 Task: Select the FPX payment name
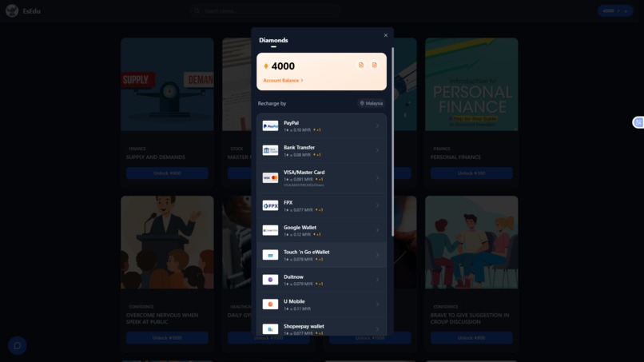tap(288, 202)
